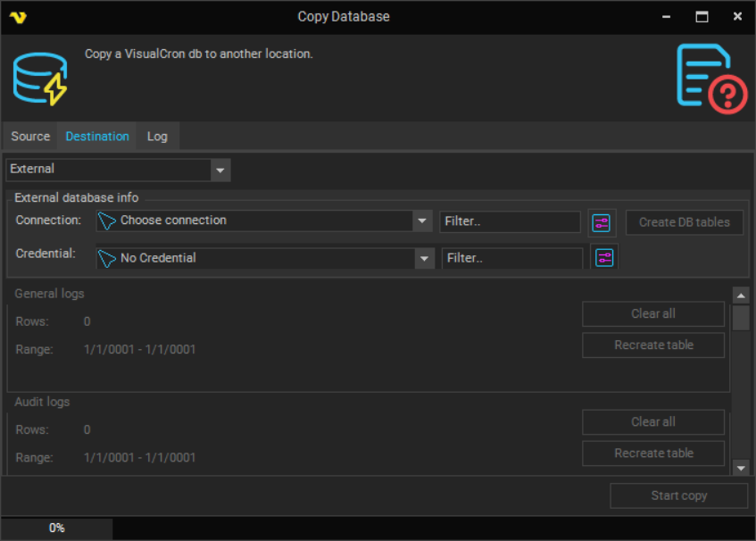Click Recreate table under General logs
Viewport: 756px width, 541px height.
(653, 345)
